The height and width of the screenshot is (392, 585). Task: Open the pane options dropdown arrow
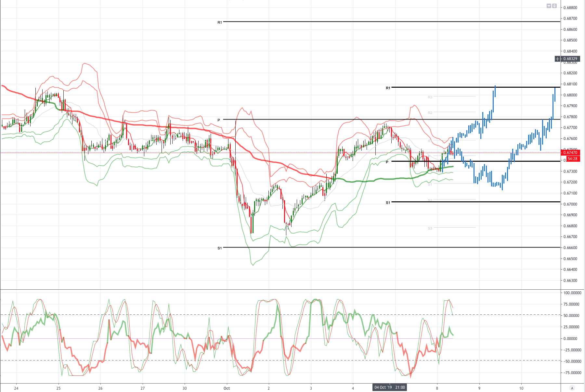pyautogui.click(x=549, y=6)
